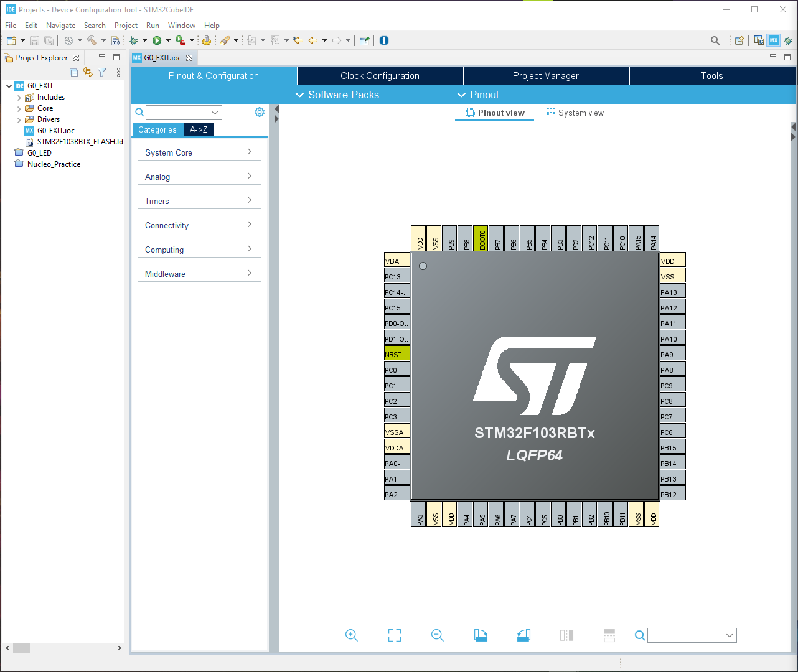
Task: Close the G0_EXIT.ioc editor tab
Action: (x=189, y=58)
